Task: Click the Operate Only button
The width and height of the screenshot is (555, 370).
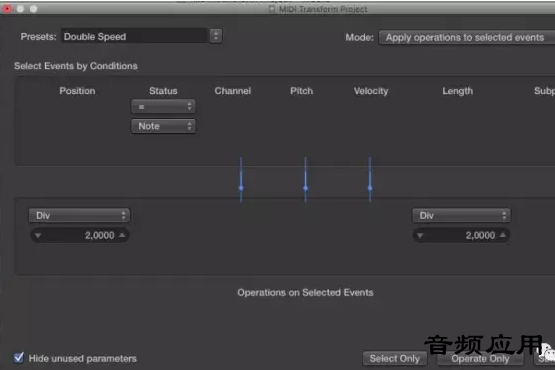Action: pos(480,359)
